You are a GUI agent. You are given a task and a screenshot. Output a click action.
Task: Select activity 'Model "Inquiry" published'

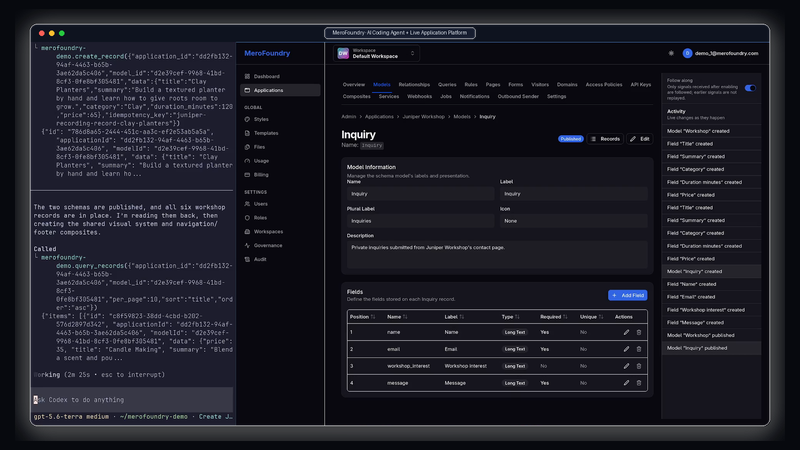coord(712,348)
